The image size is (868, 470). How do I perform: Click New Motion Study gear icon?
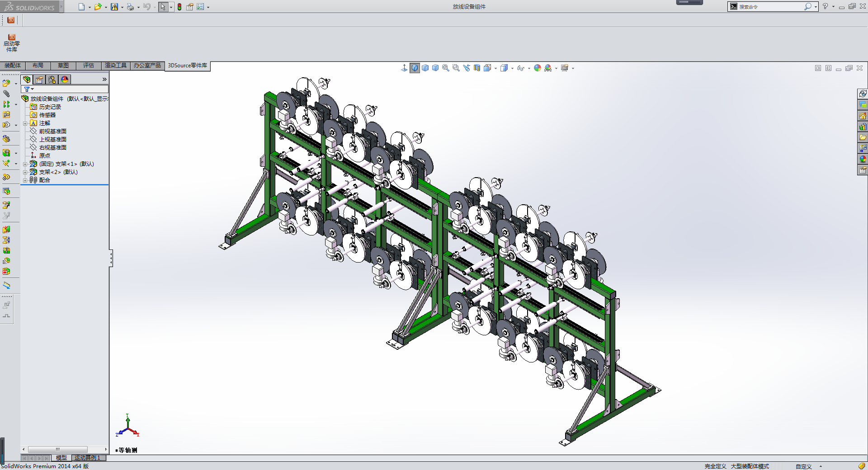[6, 177]
